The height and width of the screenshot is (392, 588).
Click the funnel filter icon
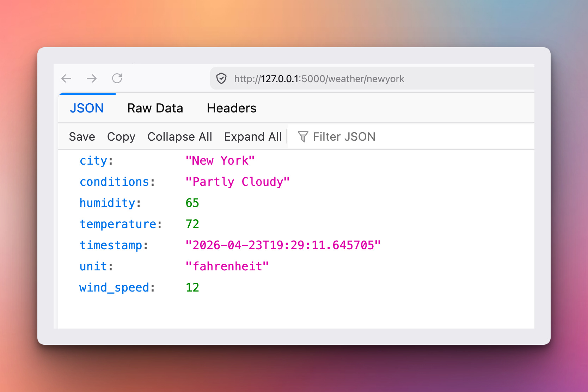tap(303, 136)
